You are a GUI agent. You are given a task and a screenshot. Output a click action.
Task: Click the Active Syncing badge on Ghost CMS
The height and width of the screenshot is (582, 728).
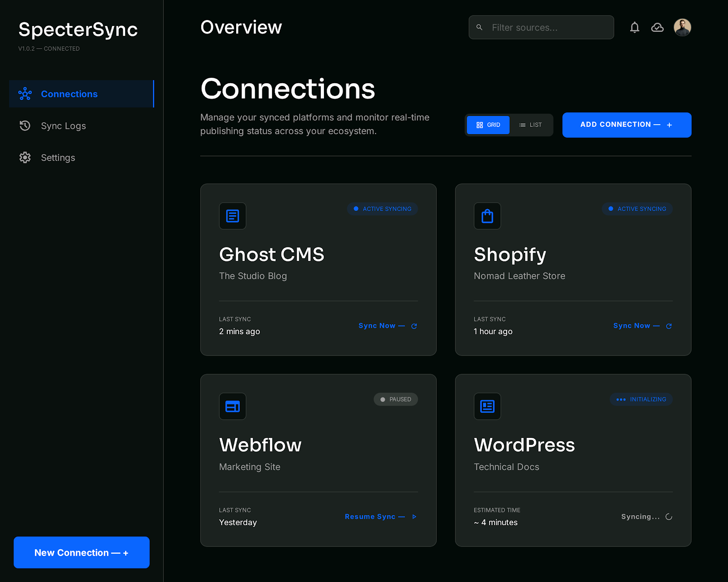(383, 209)
